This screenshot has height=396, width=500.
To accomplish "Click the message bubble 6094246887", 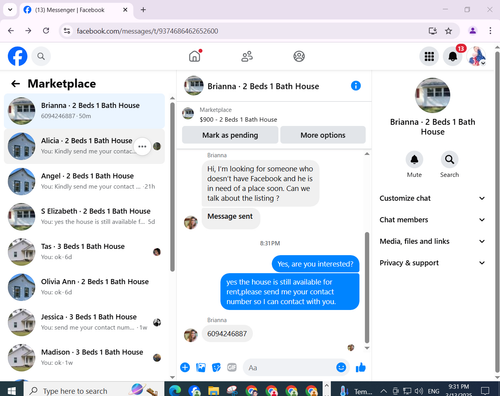I will coord(227,334).
